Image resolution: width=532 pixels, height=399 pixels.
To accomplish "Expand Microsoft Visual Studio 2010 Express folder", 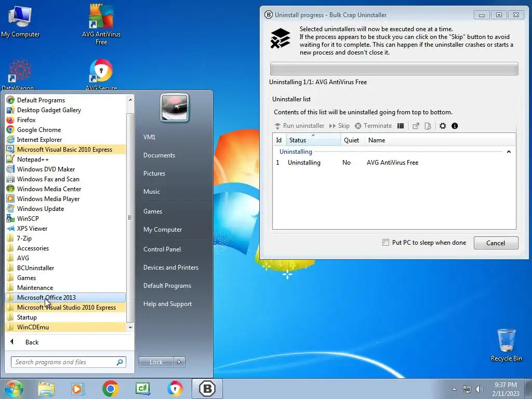I will (66, 308).
